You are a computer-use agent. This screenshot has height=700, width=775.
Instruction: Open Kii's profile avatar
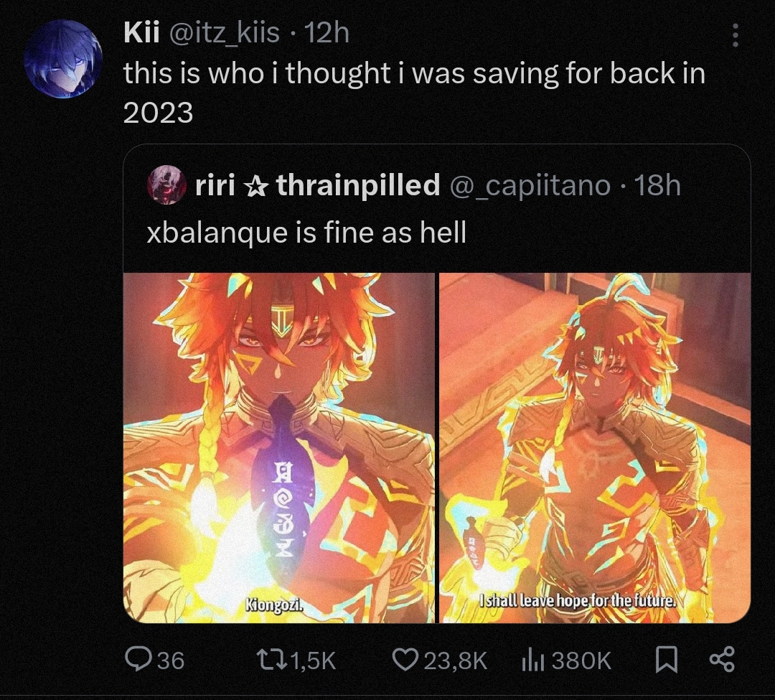63,60
